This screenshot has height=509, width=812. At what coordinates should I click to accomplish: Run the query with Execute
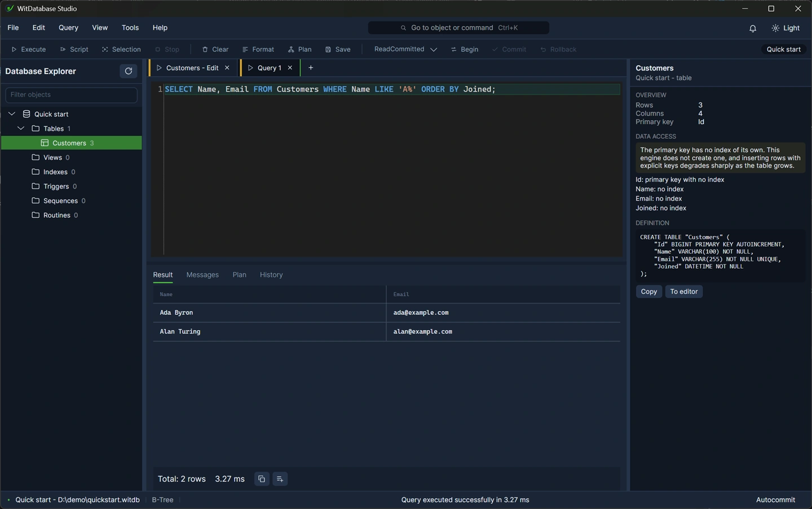pos(29,50)
